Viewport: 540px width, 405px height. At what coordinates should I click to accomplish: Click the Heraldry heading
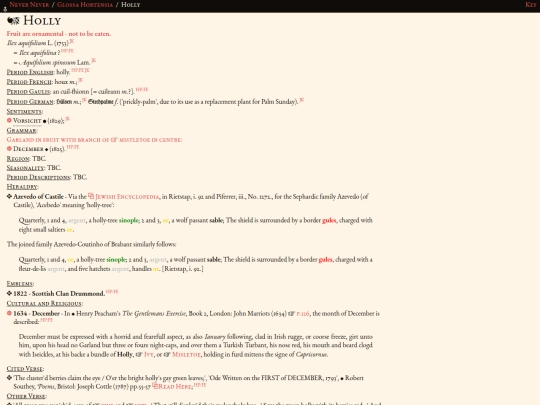22,186
